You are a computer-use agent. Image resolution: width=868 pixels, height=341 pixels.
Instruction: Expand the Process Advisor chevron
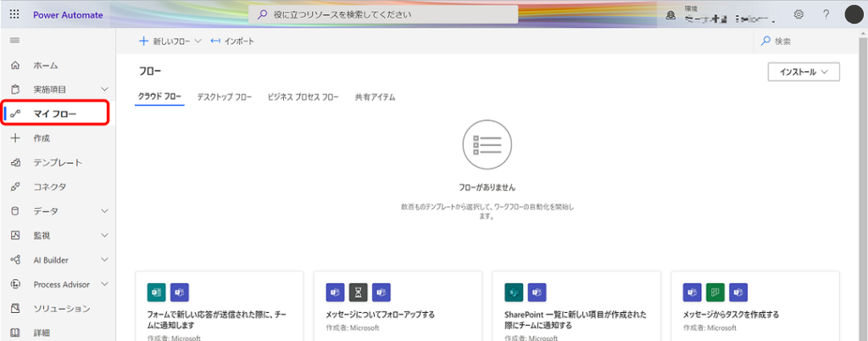pos(104,284)
